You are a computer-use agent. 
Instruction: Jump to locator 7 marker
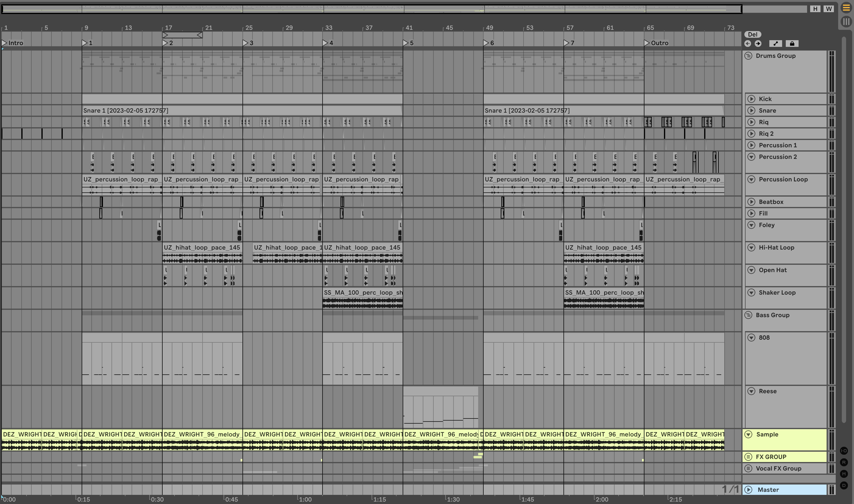pos(566,43)
